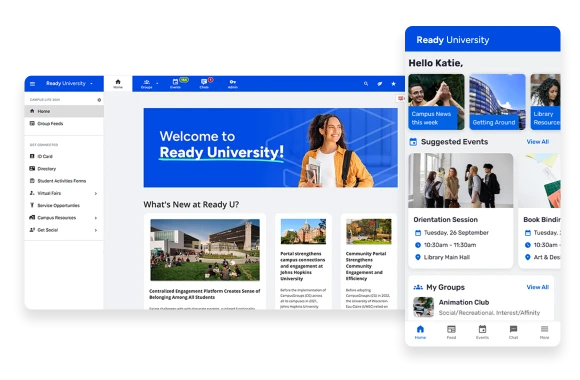Click View All next to My Groups
The image size is (580, 380).
(537, 287)
